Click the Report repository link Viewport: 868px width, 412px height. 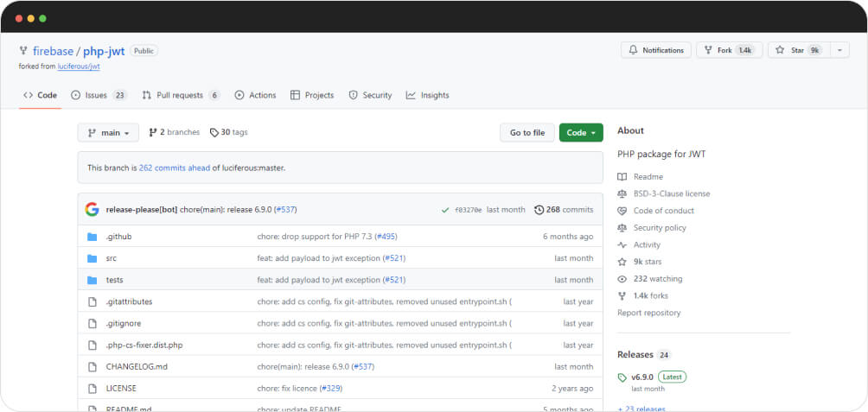pos(648,313)
